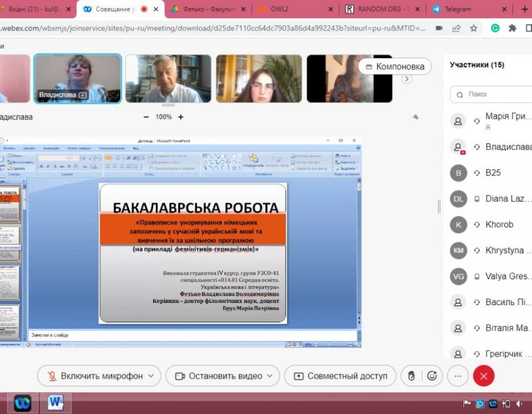Open Word from the Windows taskbar
The height and width of the screenshot is (414, 532).
click(56, 403)
